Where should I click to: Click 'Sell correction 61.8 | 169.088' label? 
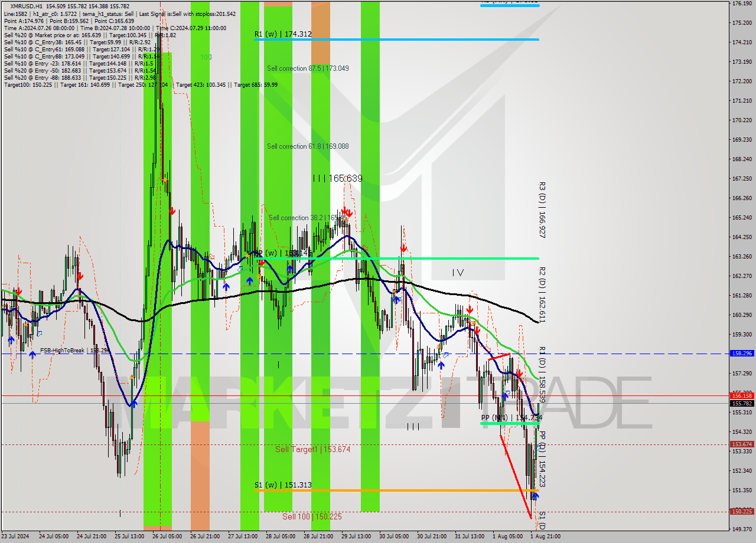(x=308, y=146)
